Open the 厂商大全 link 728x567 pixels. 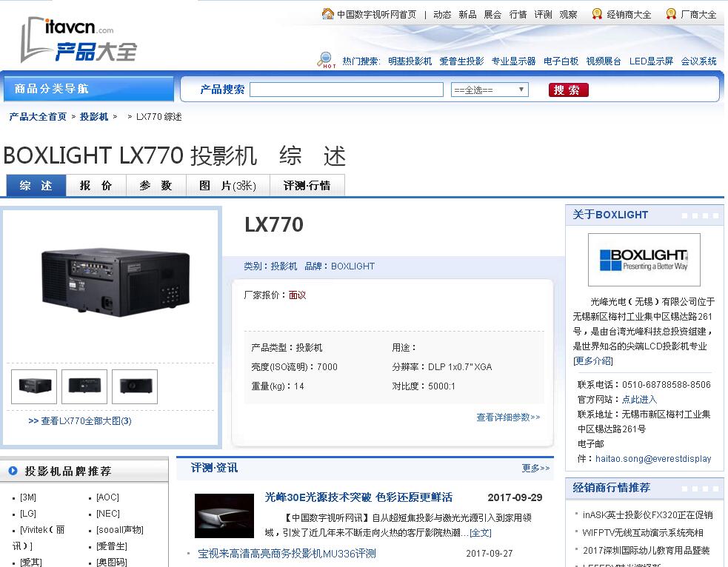tap(698, 14)
